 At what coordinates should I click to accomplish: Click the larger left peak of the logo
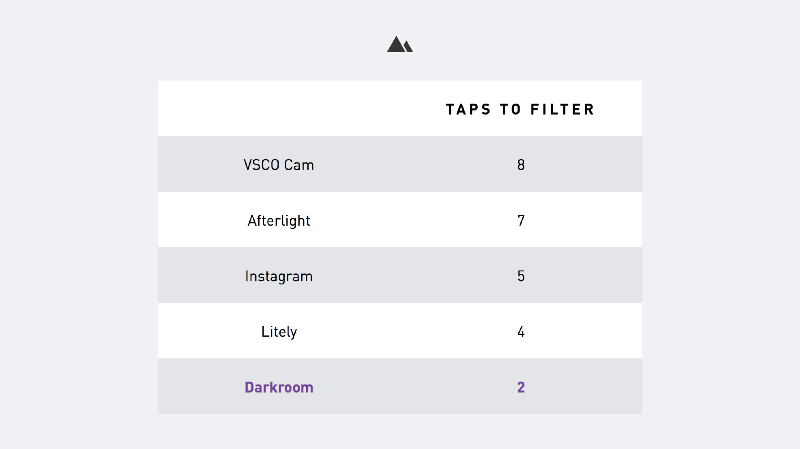(396, 45)
